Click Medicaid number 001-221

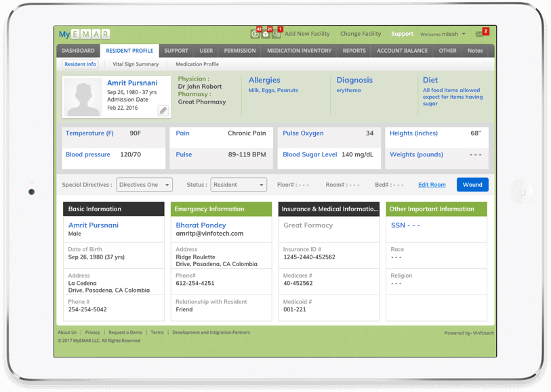tap(295, 309)
